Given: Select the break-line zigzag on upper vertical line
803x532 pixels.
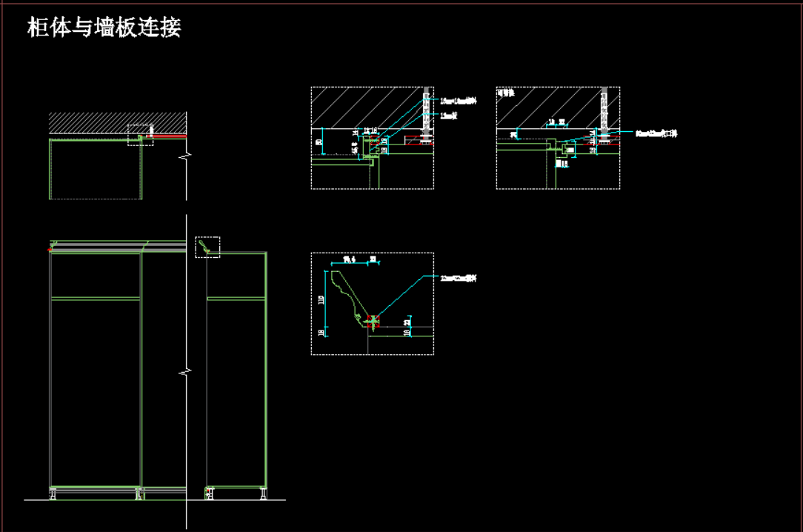Looking at the screenshot, I should pos(186,156).
